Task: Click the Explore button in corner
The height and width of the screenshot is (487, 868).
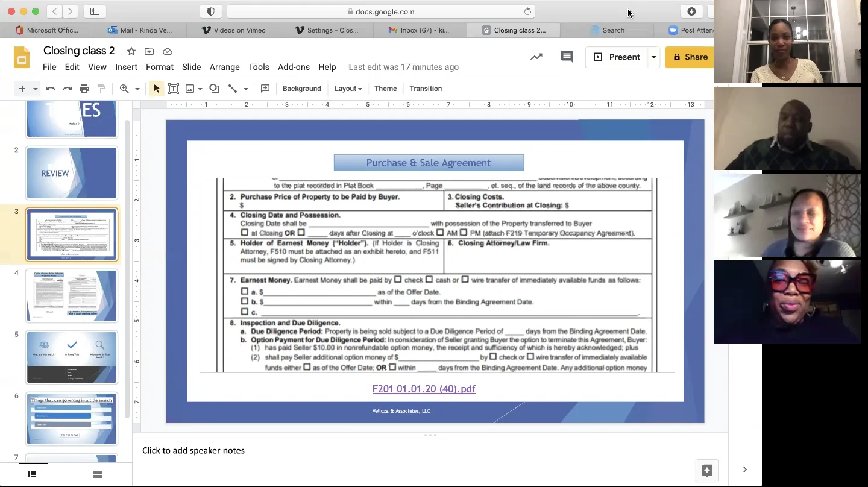Action: (x=707, y=470)
